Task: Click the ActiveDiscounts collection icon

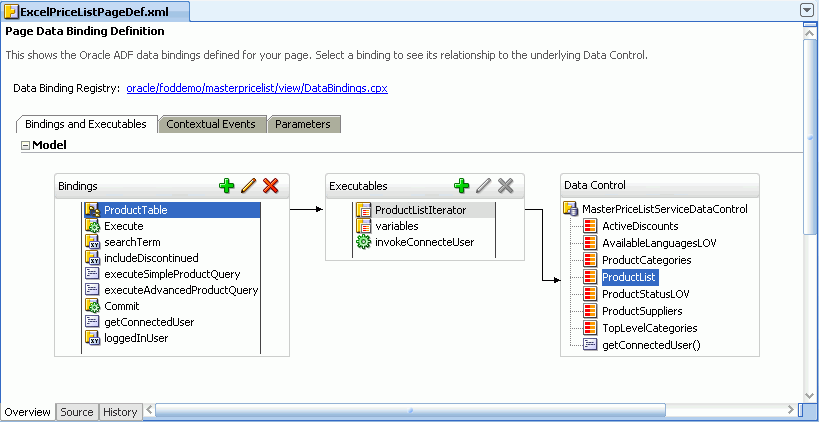Action: click(x=590, y=226)
